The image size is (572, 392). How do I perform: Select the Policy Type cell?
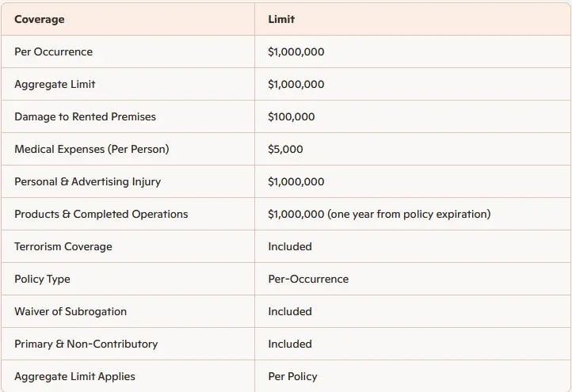42,279
